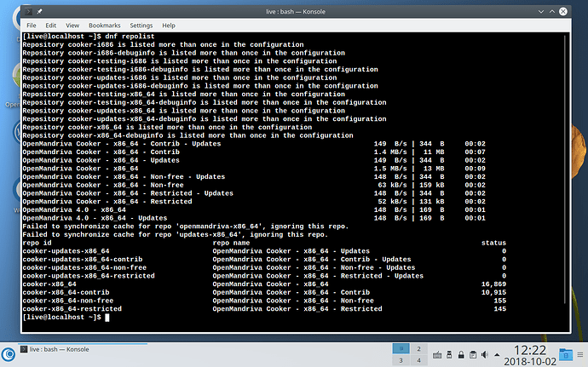Screen dimensions: 588x367
Task: Click the 'Failed to synchronize cache for repo 'updates-x86_64'' line
Action: point(176,235)
